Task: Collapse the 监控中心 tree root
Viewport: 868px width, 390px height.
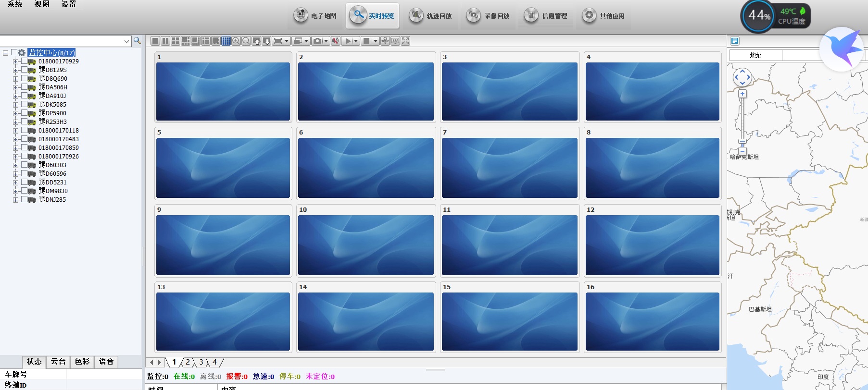Action: 6,53
